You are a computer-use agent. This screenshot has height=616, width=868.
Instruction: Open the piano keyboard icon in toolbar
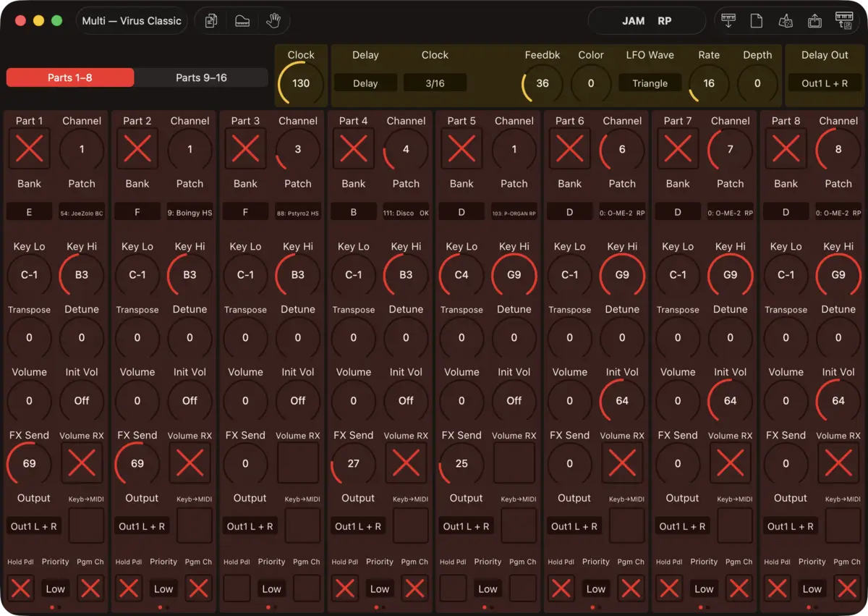[x=242, y=21]
